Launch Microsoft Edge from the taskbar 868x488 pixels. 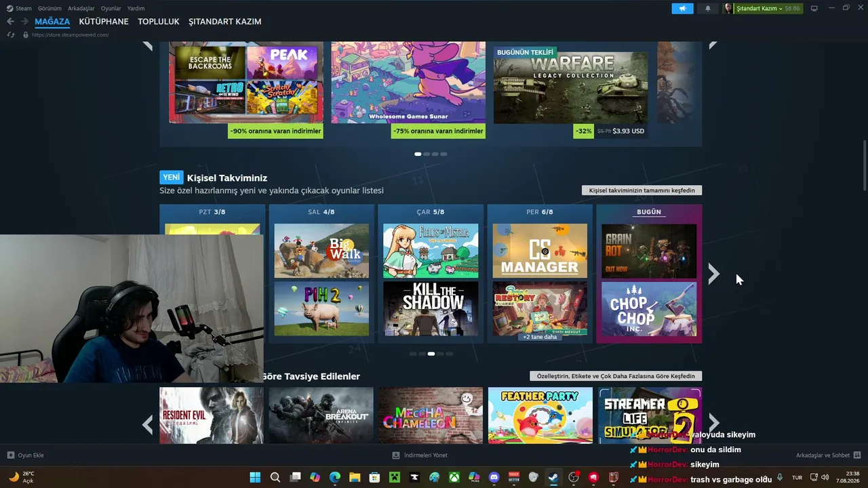[335, 477]
